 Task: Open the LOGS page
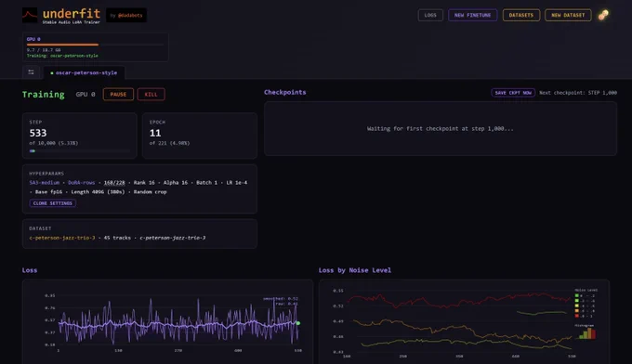coord(430,15)
